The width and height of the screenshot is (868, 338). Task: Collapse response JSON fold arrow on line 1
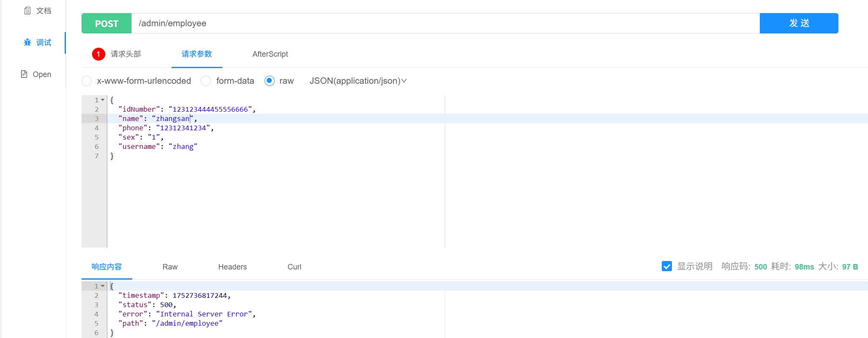pos(103,286)
